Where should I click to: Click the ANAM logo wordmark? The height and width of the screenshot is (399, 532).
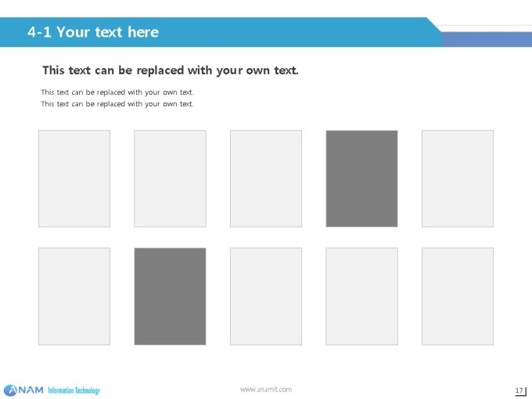pyautogui.click(x=31, y=390)
